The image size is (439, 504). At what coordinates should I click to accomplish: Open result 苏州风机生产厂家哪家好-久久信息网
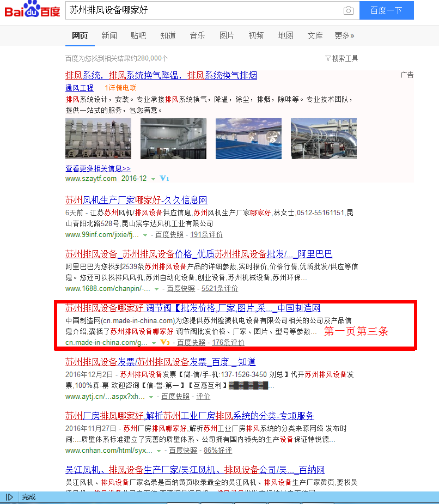136,200
